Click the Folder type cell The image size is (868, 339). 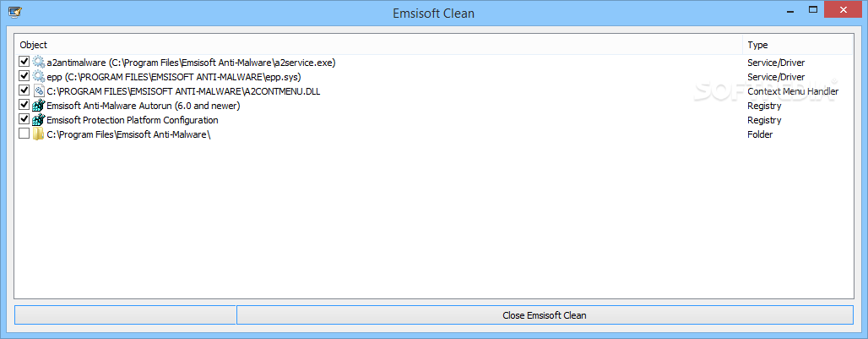(760, 134)
